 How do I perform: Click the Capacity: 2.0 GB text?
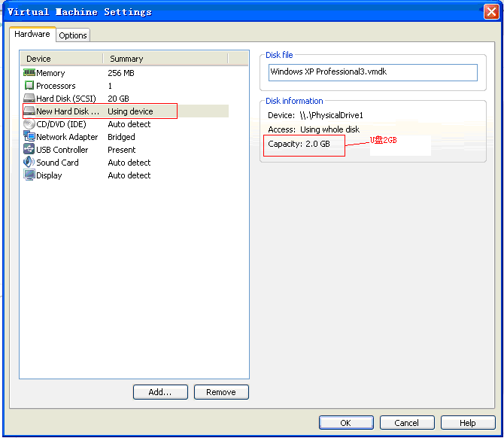(299, 144)
